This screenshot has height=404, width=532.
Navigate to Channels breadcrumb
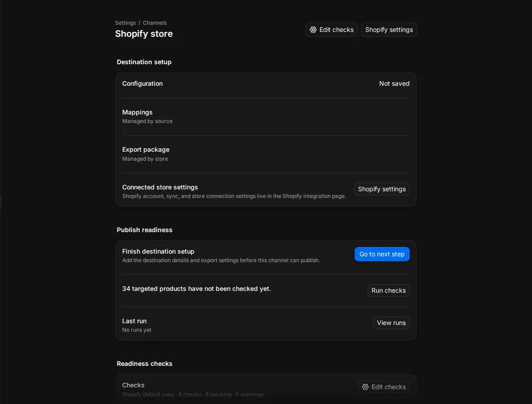coord(155,23)
